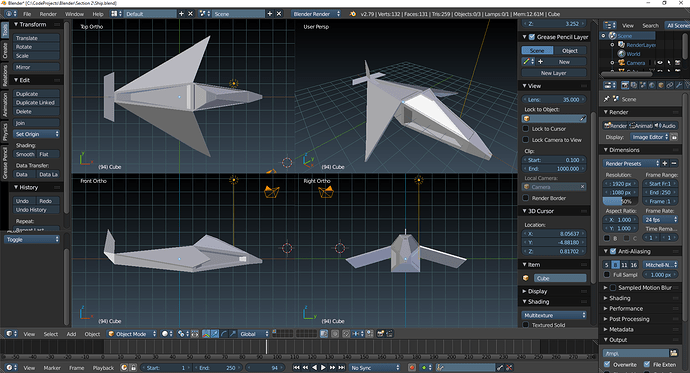Open the Object properties tab icon
690x373 pixels.
(x=661, y=85)
